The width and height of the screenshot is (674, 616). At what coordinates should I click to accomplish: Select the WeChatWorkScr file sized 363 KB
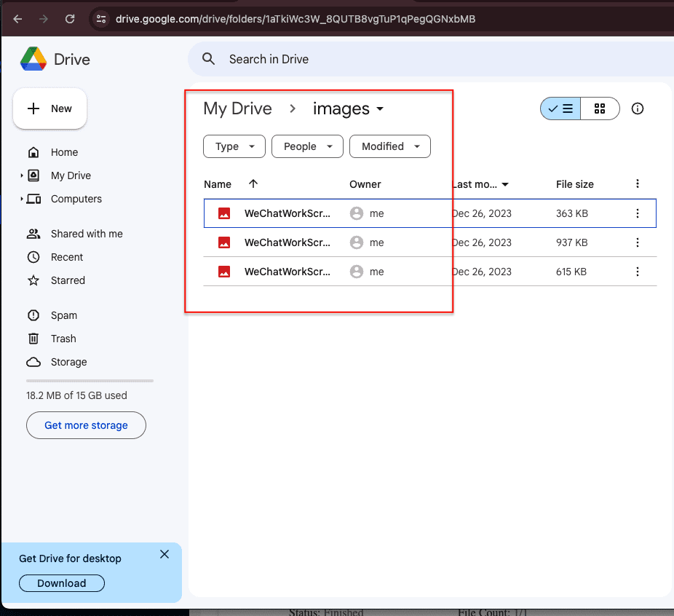pos(430,213)
